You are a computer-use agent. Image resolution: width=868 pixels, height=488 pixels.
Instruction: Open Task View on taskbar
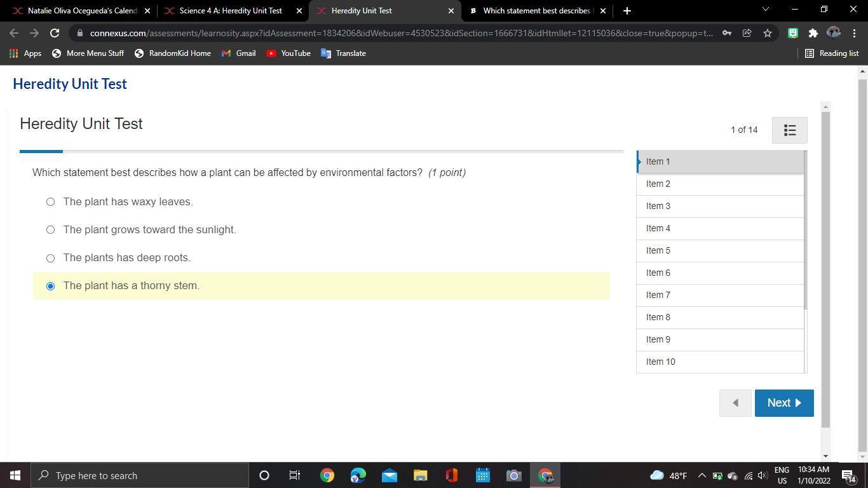pyautogui.click(x=295, y=475)
